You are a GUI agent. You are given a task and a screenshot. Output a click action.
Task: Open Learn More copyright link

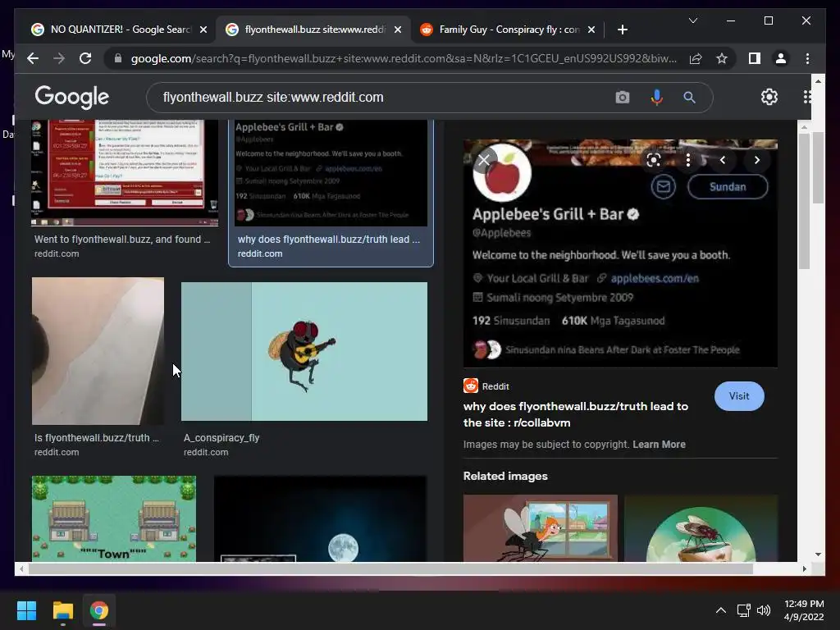(659, 444)
